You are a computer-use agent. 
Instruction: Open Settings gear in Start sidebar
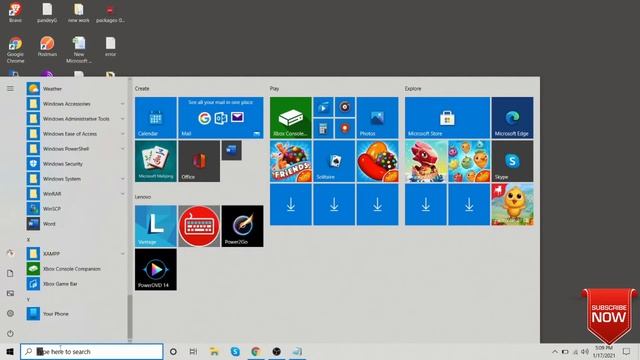[x=10, y=313]
